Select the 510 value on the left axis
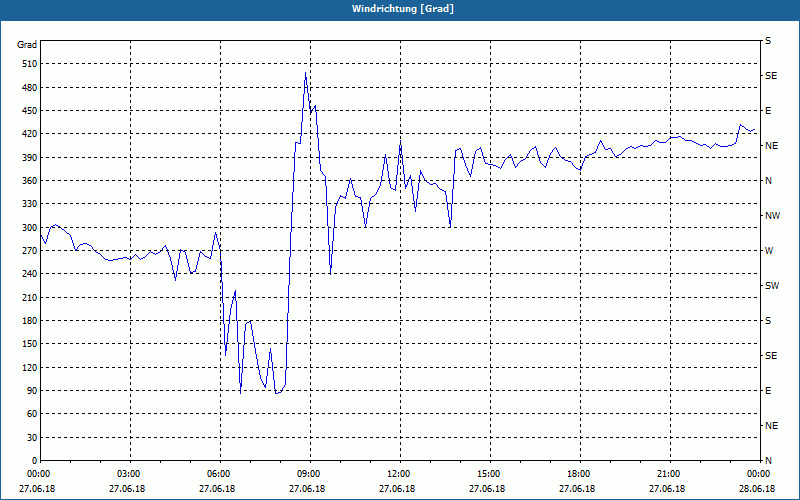Viewport: 800px width, 500px height. (29, 64)
